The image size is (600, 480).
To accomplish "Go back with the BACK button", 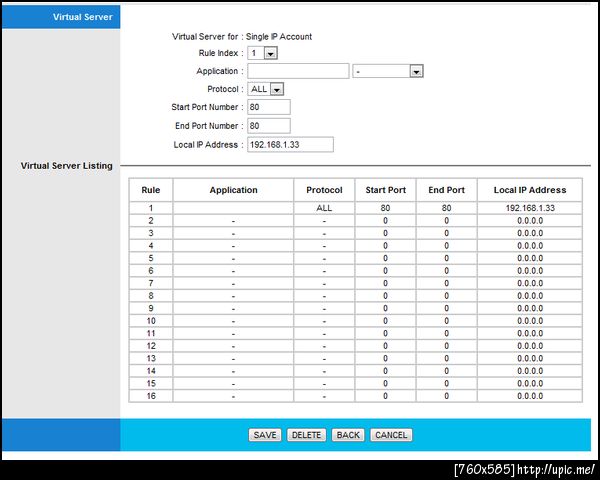I will coord(348,435).
